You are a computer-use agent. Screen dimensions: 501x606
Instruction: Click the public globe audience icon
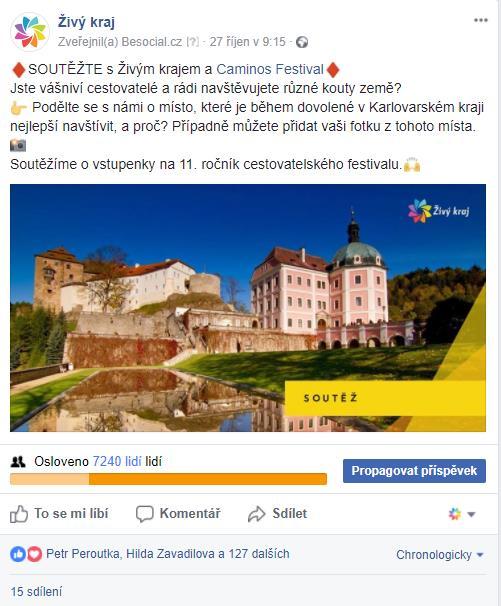pyautogui.click(x=302, y=42)
